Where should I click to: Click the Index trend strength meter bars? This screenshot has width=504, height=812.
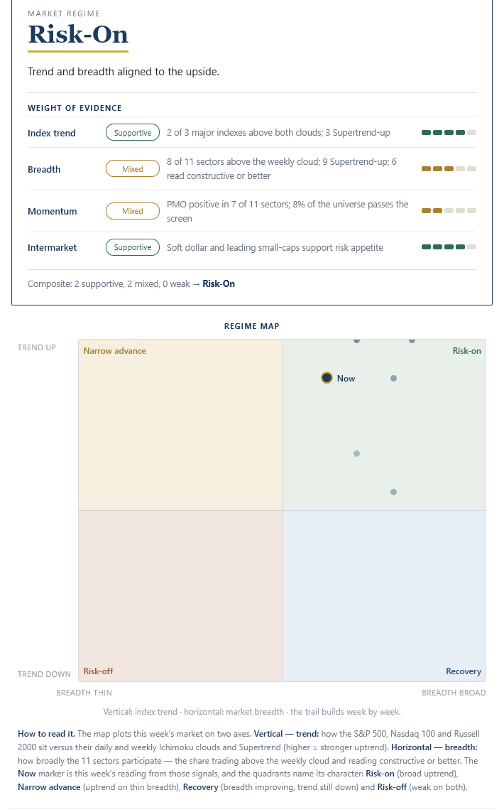(449, 133)
